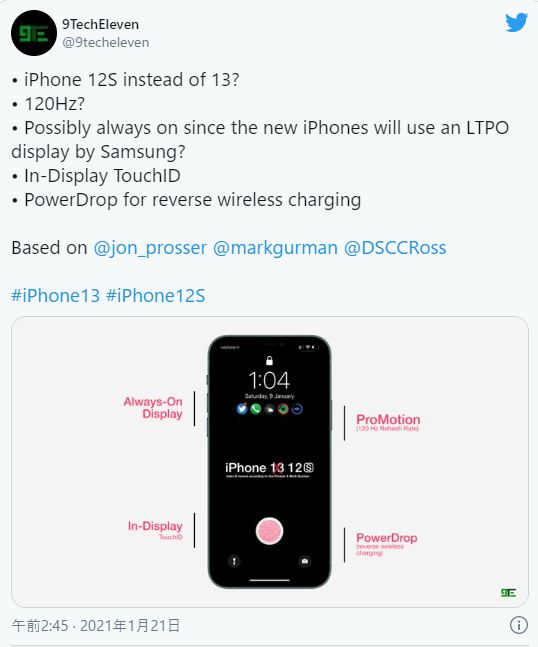This screenshot has height=647, width=538.
Task: Click the green phone call notification icon
Action: [x=256, y=409]
